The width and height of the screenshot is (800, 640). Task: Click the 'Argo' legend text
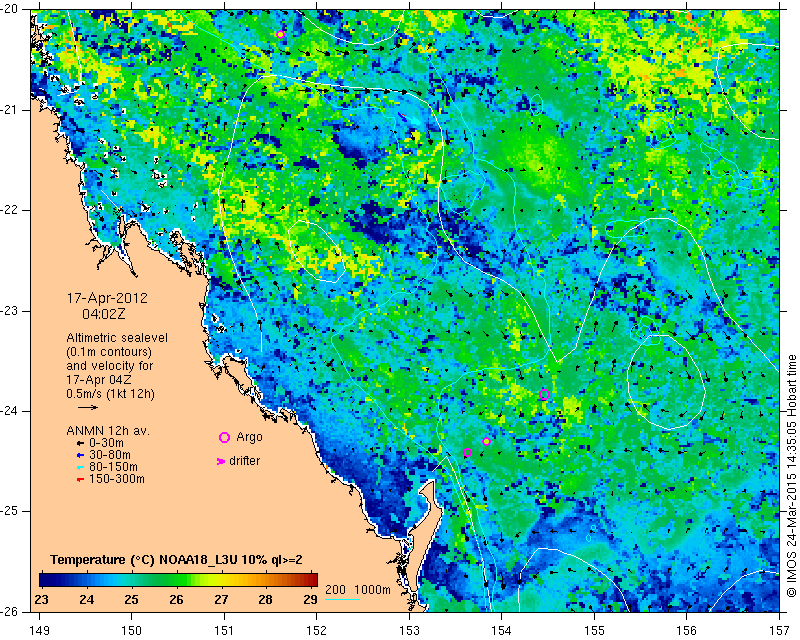[249, 437]
